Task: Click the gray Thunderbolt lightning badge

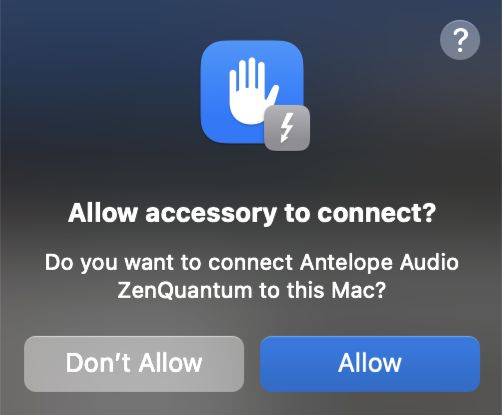Action: coord(287,128)
